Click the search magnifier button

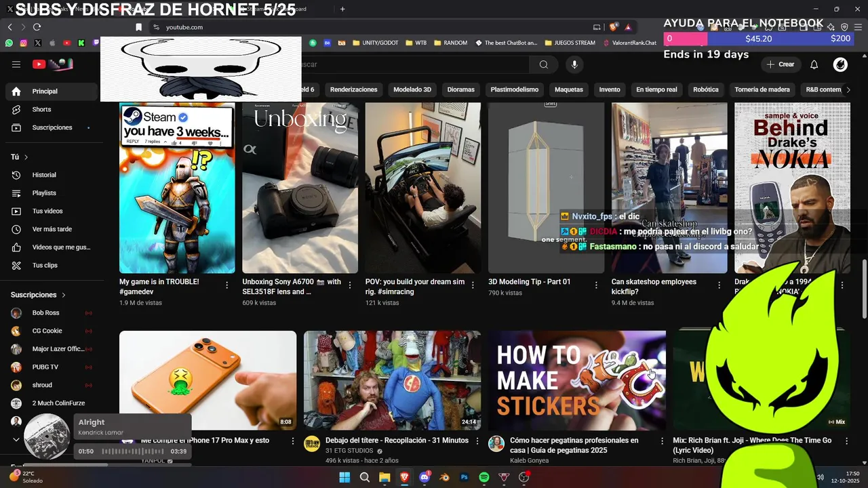(x=543, y=64)
